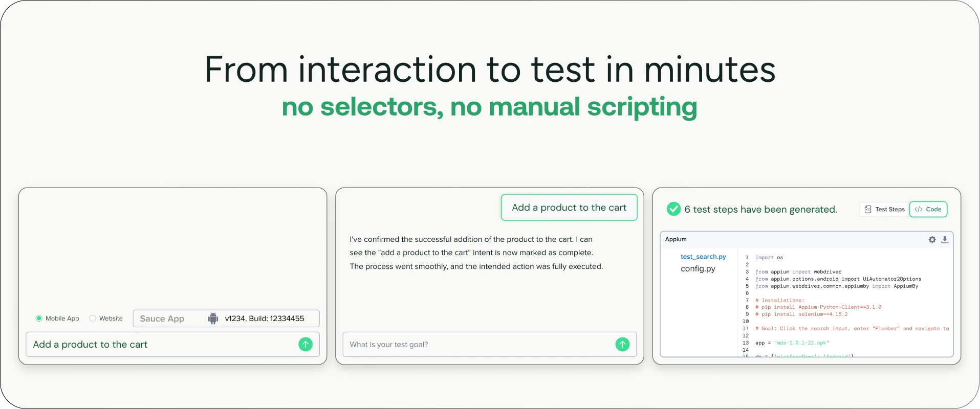Image resolution: width=980 pixels, height=409 pixels.
Task: Click '6 test steps have been generated.' text
Action: [760, 209]
